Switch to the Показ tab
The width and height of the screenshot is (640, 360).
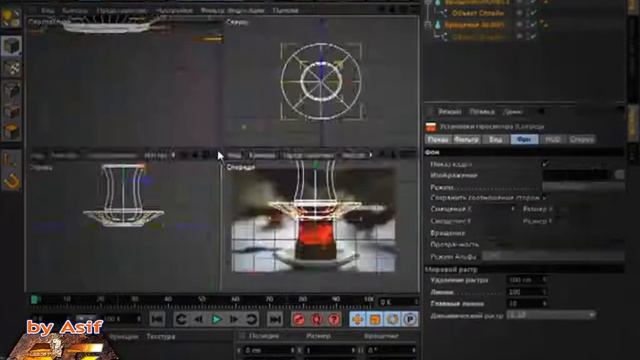pos(438,140)
